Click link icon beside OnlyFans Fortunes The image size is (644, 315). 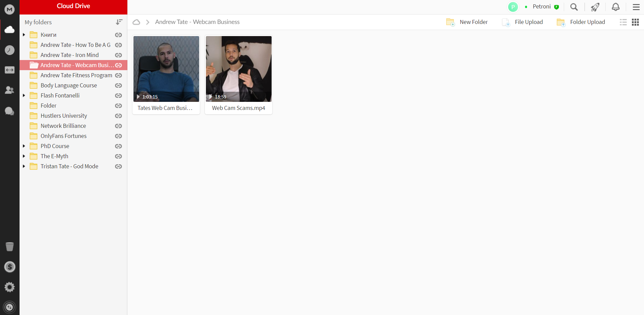tap(118, 136)
